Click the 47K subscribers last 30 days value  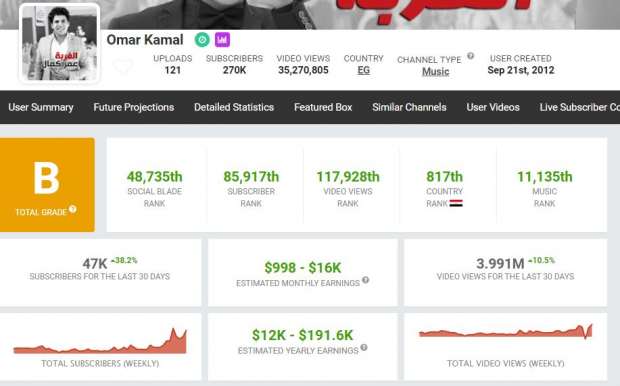pos(95,263)
